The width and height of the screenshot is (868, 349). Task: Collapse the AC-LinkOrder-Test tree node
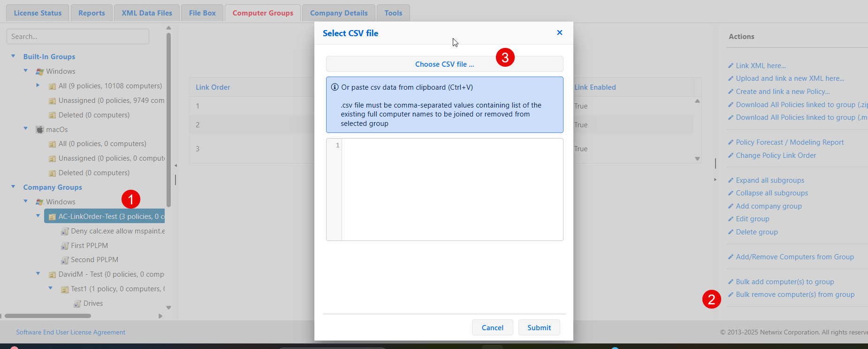tap(38, 216)
